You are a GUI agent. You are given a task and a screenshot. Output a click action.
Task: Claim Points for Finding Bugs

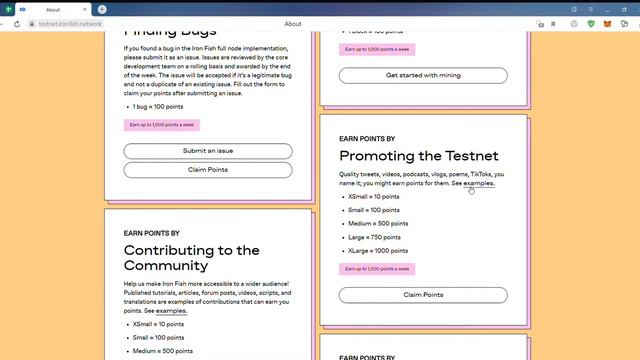(x=208, y=170)
